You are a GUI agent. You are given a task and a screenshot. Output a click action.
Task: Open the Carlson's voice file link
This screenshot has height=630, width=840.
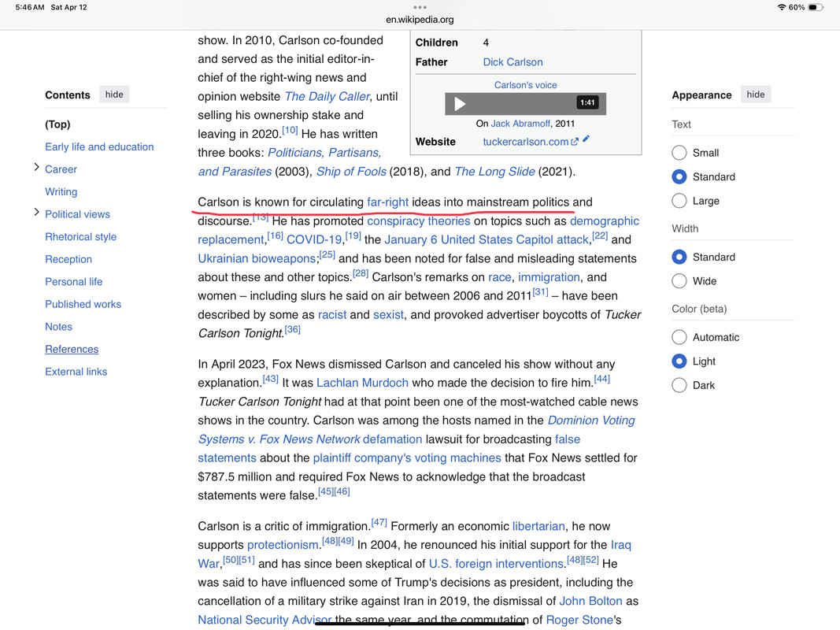pyautogui.click(x=526, y=85)
